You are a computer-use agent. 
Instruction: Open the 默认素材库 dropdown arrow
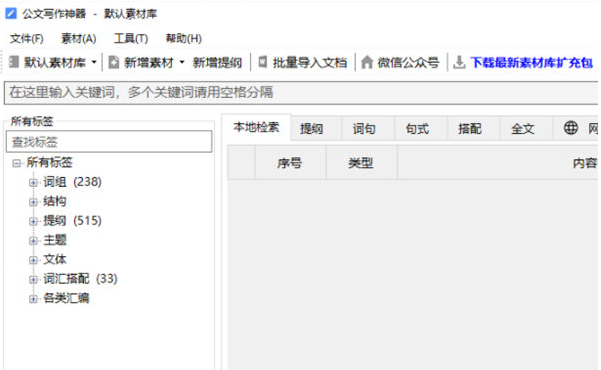click(94, 62)
